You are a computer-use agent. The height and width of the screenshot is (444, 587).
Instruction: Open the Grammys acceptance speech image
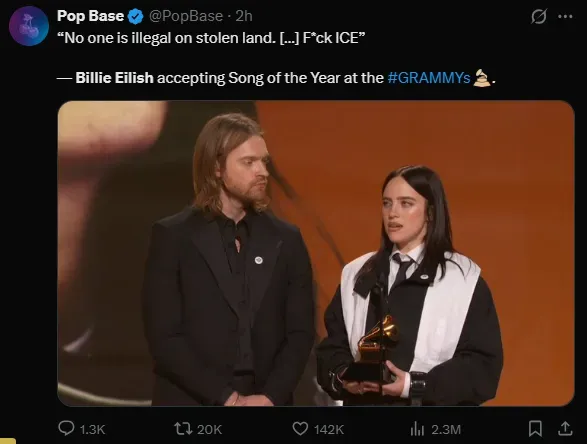click(x=316, y=253)
